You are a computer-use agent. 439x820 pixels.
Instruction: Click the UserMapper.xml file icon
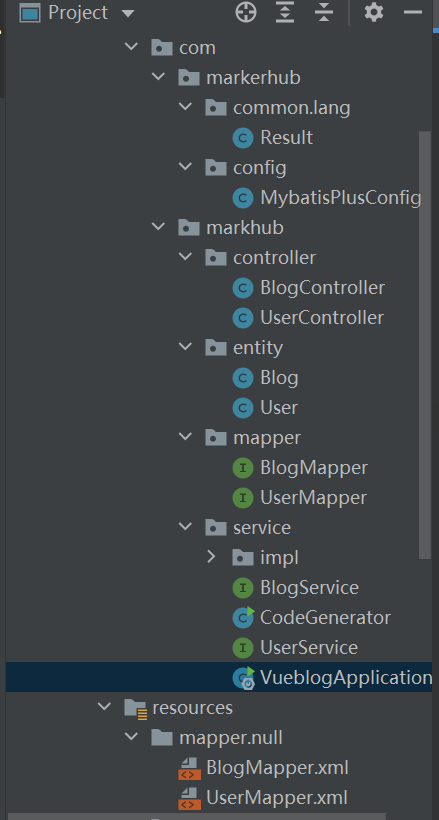(189, 799)
